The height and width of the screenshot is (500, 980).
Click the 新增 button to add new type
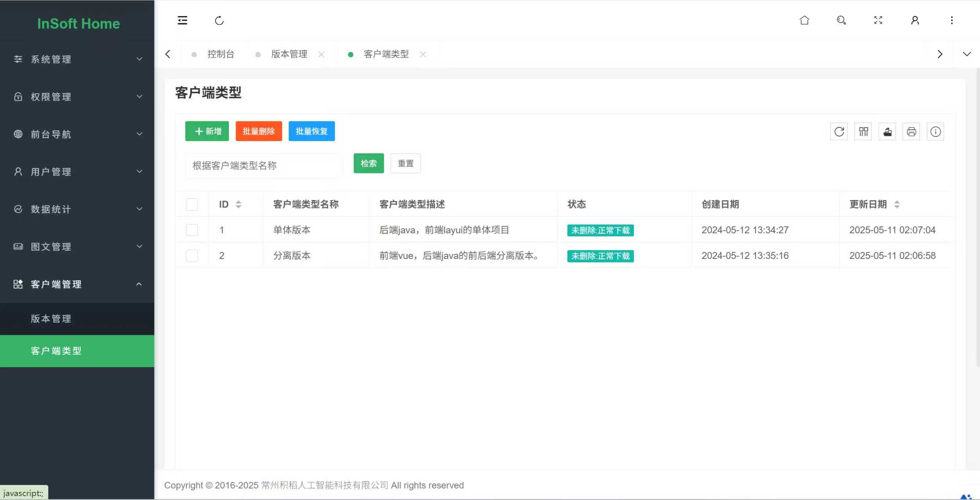coord(207,131)
